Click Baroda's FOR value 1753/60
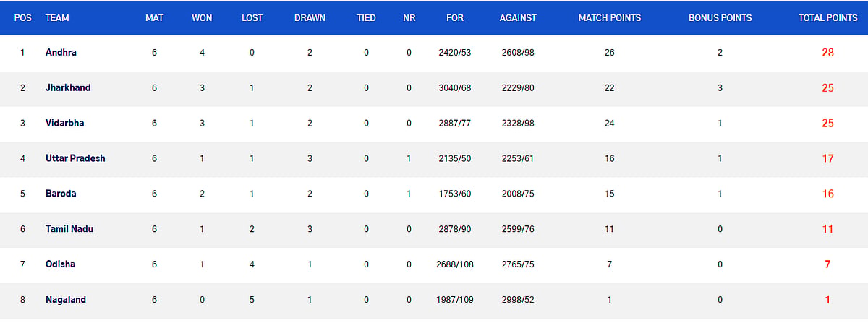Screen dimensions: 868x323 click(454, 194)
